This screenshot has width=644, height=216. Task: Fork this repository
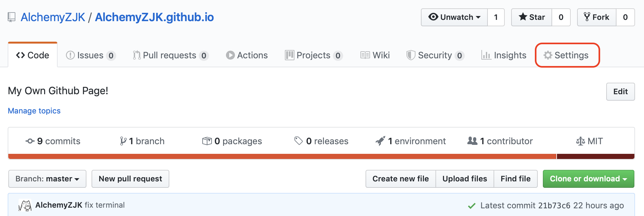(597, 17)
